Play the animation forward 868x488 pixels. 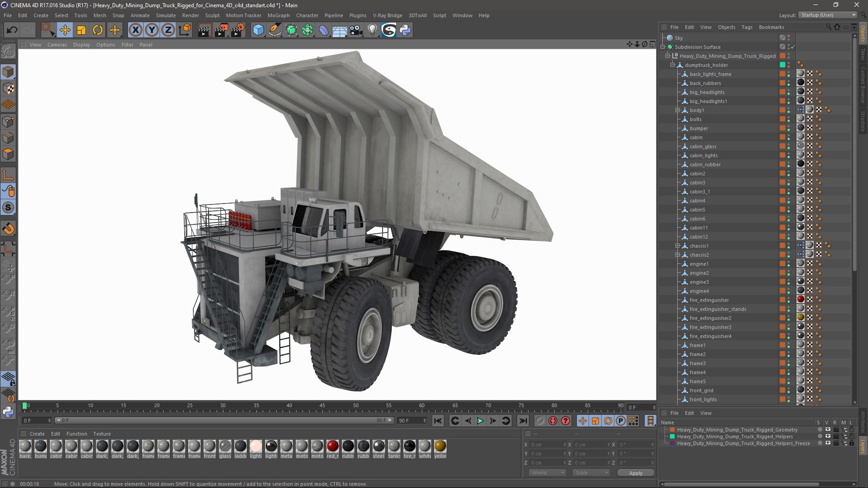pyautogui.click(x=480, y=421)
